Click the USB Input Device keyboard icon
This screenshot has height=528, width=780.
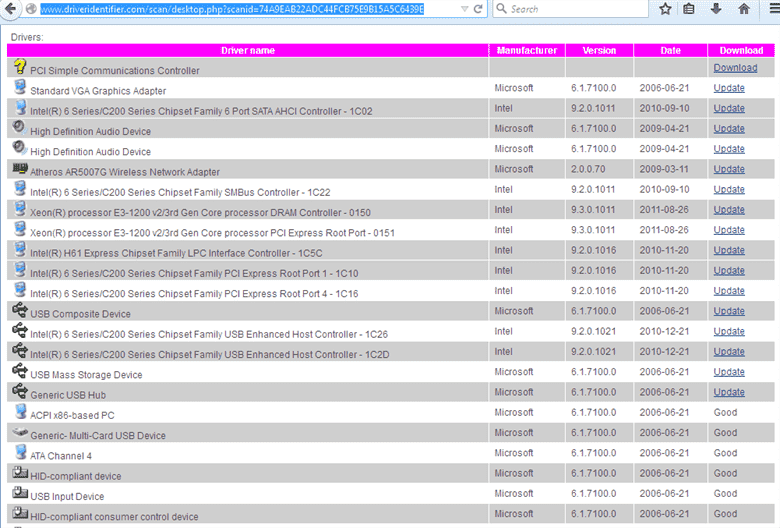point(20,493)
